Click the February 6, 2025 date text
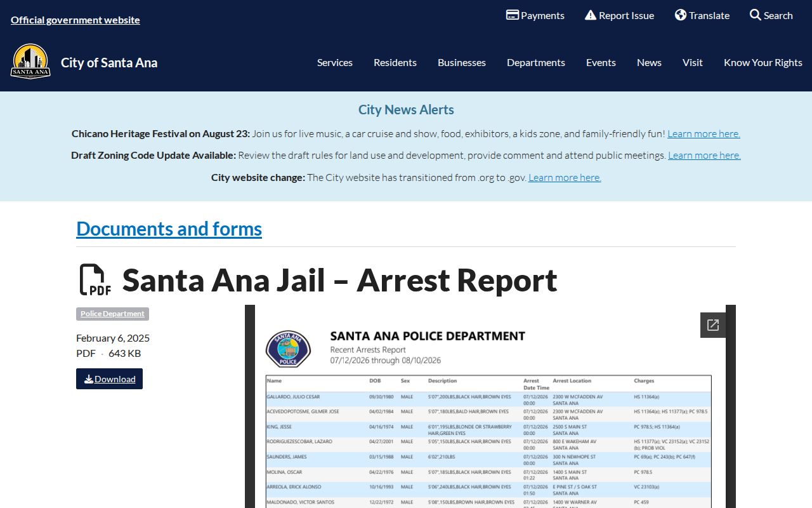 (113, 338)
